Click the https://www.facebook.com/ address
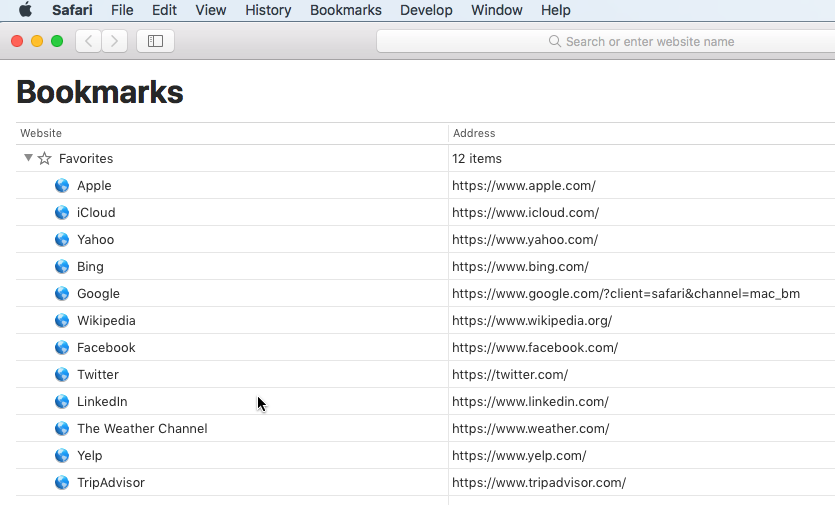Viewport: 835px width, 505px height. (x=535, y=348)
